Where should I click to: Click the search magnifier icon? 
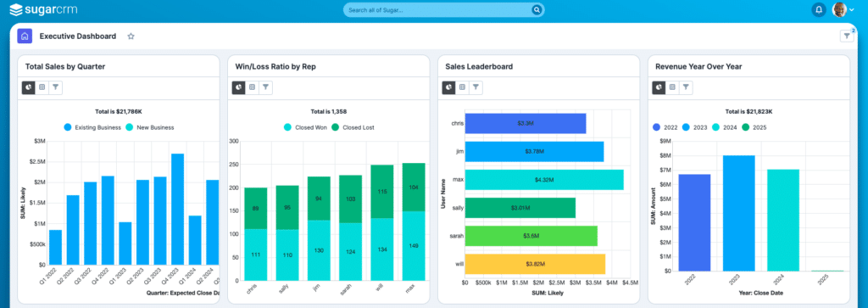(536, 10)
